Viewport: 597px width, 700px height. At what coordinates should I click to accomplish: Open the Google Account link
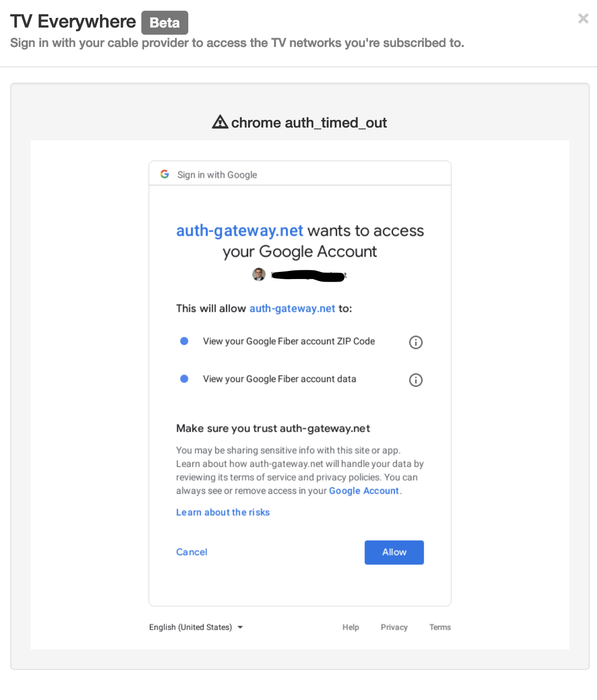point(364,491)
